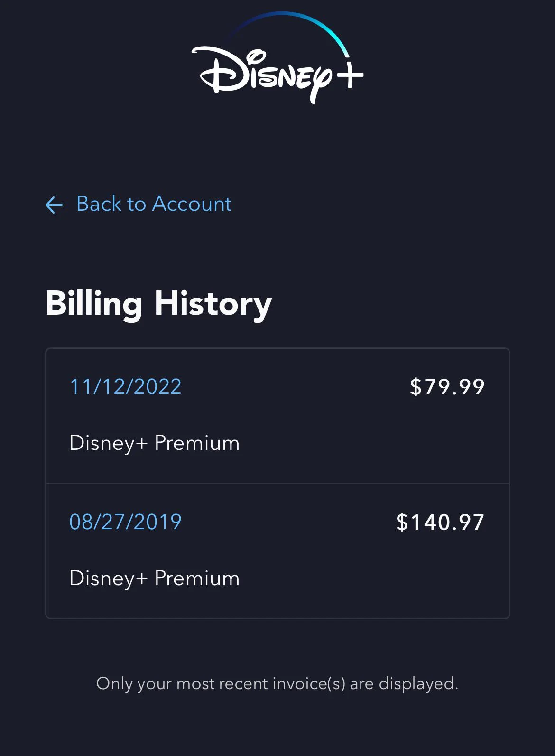Click the plus symbol in the Disney+ logo
The width and height of the screenshot is (555, 756).
pos(350,74)
